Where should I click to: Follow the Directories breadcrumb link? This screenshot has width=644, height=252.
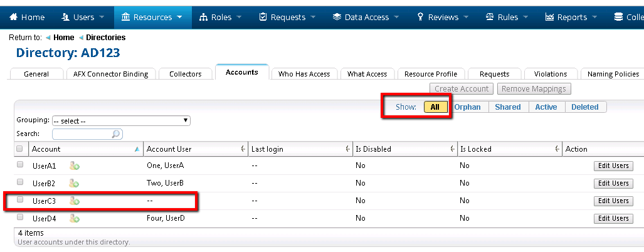tap(105, 38)
